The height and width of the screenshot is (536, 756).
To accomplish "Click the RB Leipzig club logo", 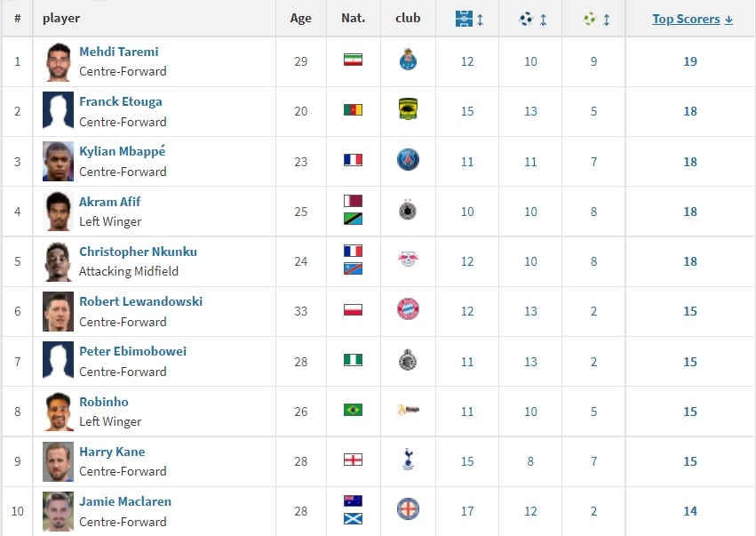I will [408, 260].
